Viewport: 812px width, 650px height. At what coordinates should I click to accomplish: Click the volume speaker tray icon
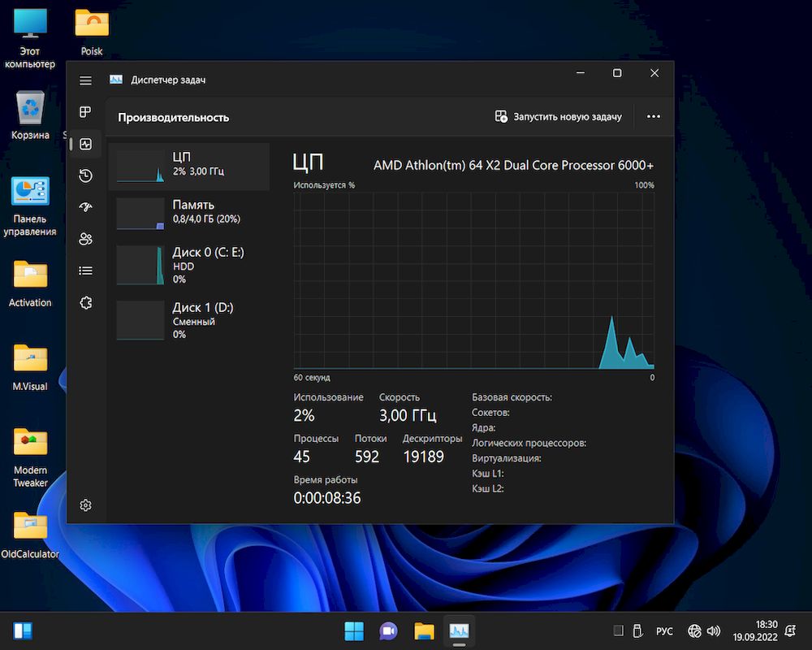[714, 631]
